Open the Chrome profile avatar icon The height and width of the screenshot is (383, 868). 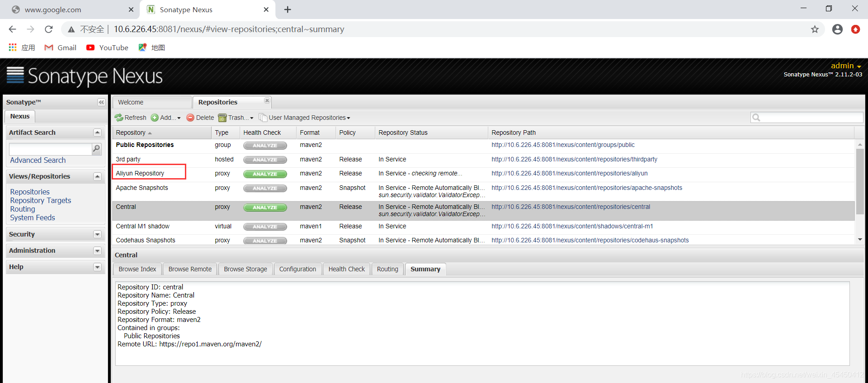coord(837,29)
